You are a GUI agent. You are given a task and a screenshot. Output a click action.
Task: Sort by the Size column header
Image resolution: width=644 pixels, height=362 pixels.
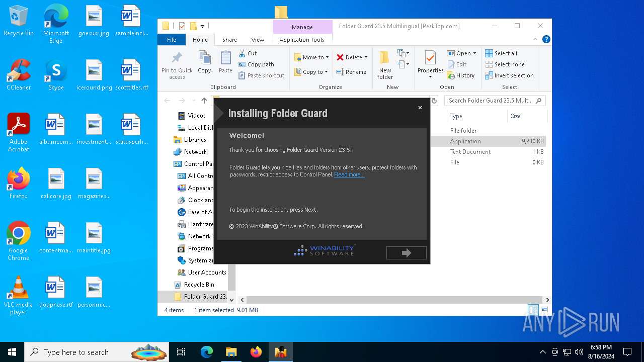[516, 116]
